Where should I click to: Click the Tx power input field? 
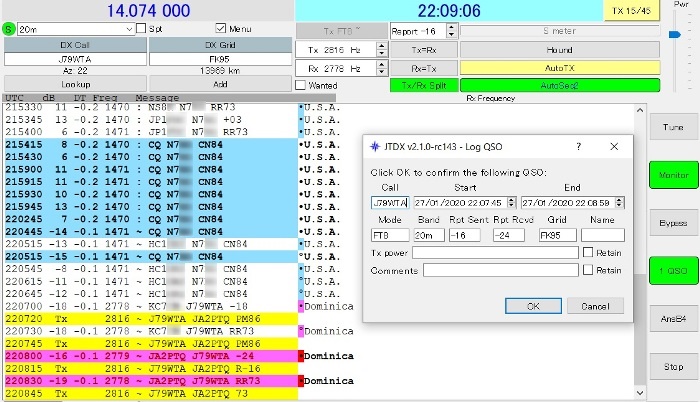pyautogui.click(x=495, y=253)
